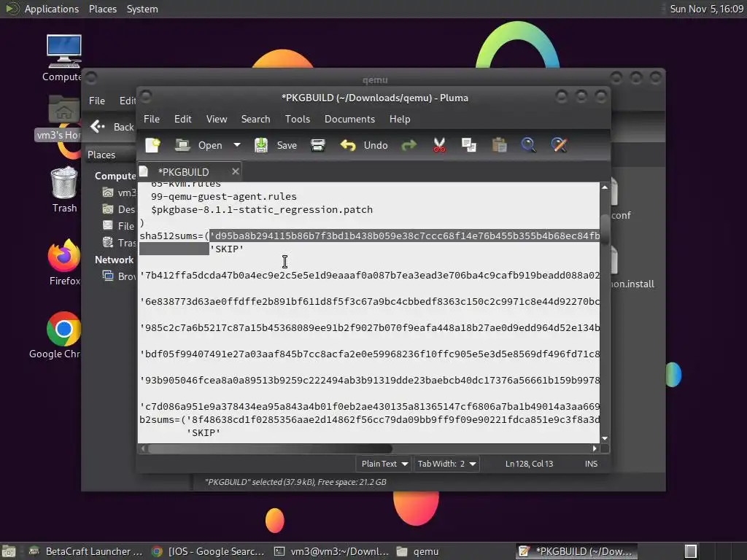Click the horizontal scrollbar right arrow
Image resolution: width=747 pixels, height=560 pixels.
point(594,448)
